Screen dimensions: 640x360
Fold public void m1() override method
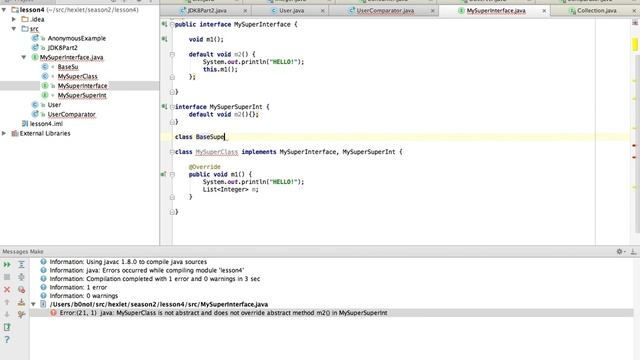pos(172,174)
